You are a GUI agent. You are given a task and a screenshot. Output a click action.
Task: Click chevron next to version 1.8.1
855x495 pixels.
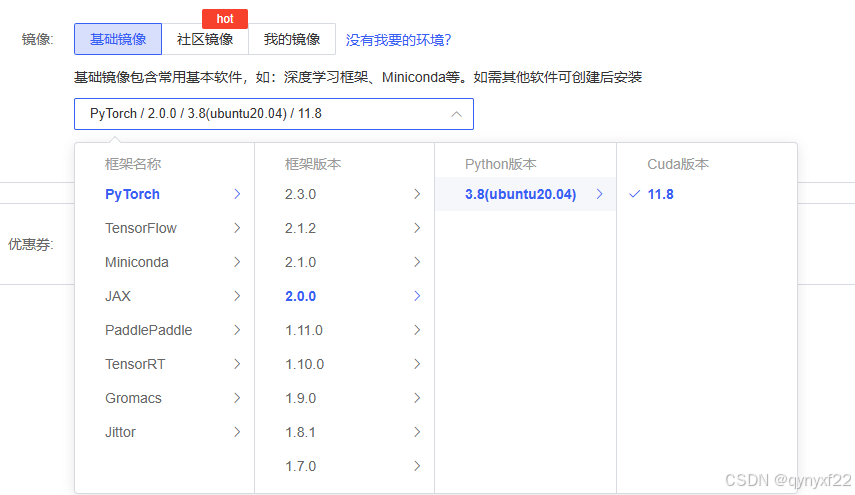(417, 432)
